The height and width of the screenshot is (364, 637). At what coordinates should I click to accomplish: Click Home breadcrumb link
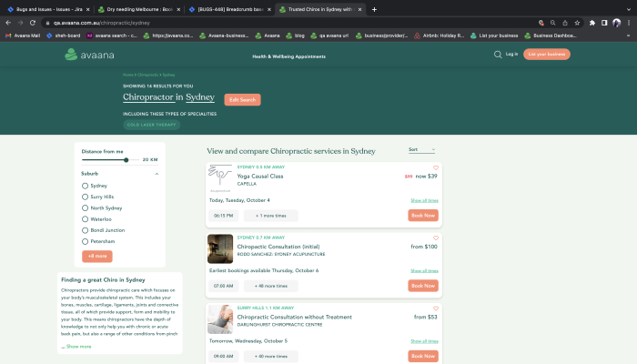point(128,75)
